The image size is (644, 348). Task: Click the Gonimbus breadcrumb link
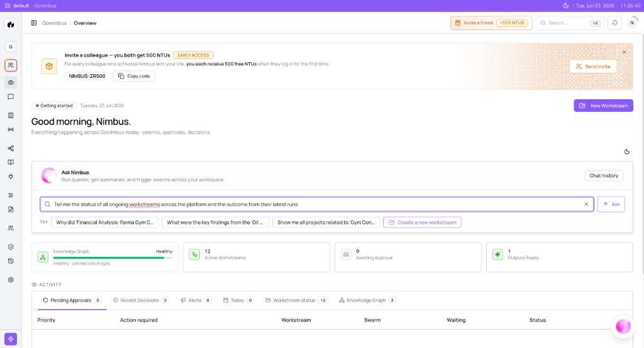(54, 23)
